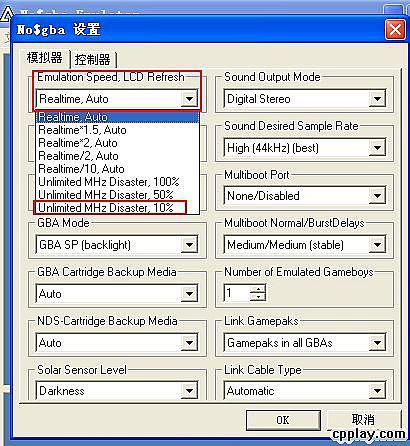Switch to the 控制器 tab
Image resolution: width=410 pixels, height=446 pixels.
click(92, 60)
